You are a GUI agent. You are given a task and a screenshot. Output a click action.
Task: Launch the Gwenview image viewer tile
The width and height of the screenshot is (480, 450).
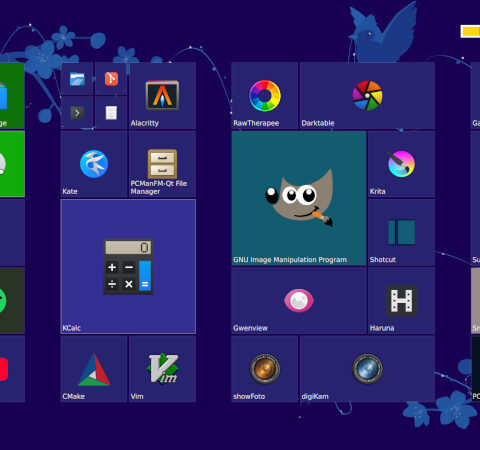299,301
